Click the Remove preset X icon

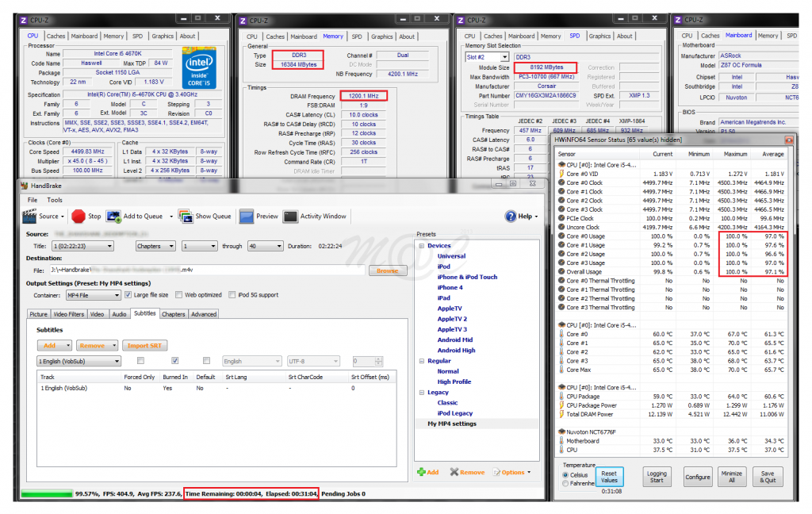coord(454,472)
